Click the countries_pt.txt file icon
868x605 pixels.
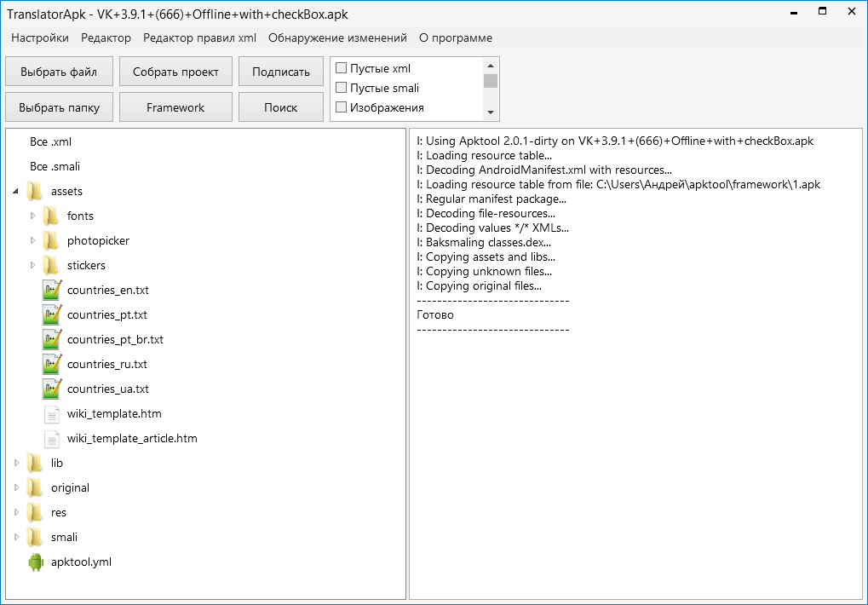click(x=51, y=314)
